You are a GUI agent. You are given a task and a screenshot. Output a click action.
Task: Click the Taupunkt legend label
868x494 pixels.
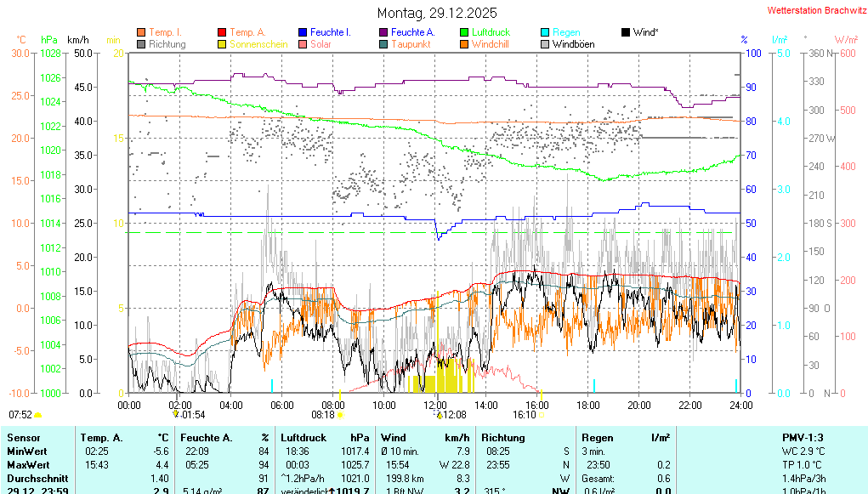click(411, 44)
